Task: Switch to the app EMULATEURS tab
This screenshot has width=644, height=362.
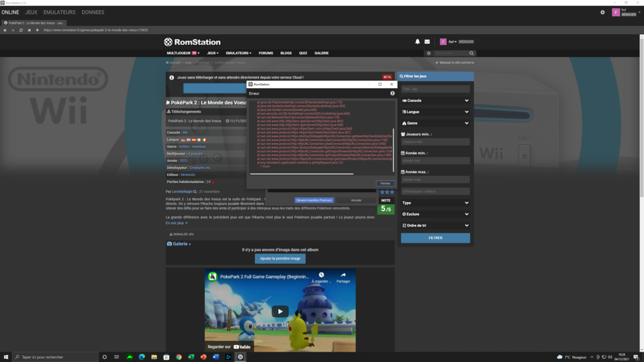Action: pyautogui.click(x=59, y=12)
